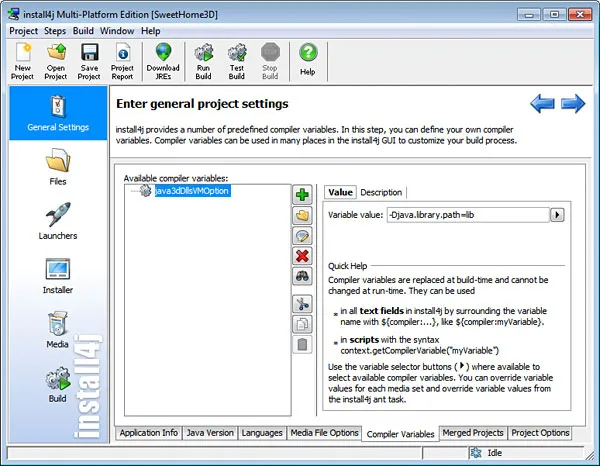Go to the Files step in sidebar
600x466 pixels.
(x=58, y=167)
